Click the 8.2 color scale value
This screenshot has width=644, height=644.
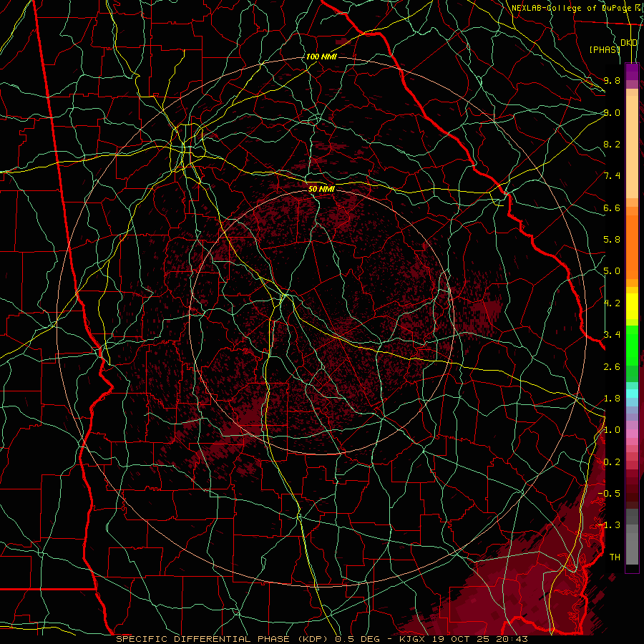coord(612,144)
